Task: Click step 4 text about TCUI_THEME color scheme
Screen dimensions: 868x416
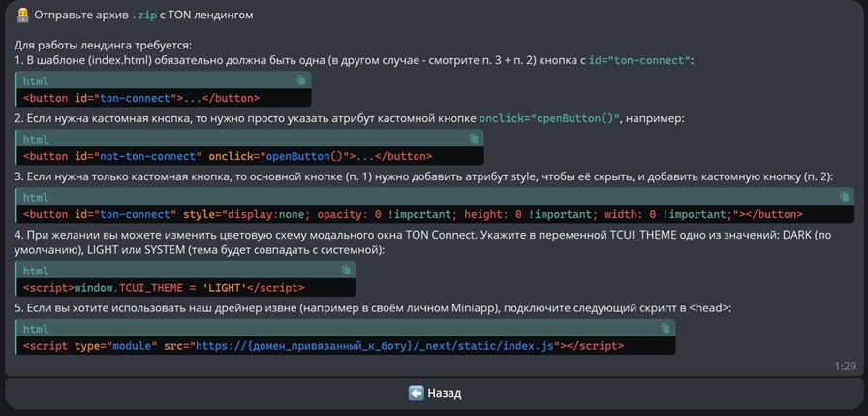Action: click(x=423, y=242)
